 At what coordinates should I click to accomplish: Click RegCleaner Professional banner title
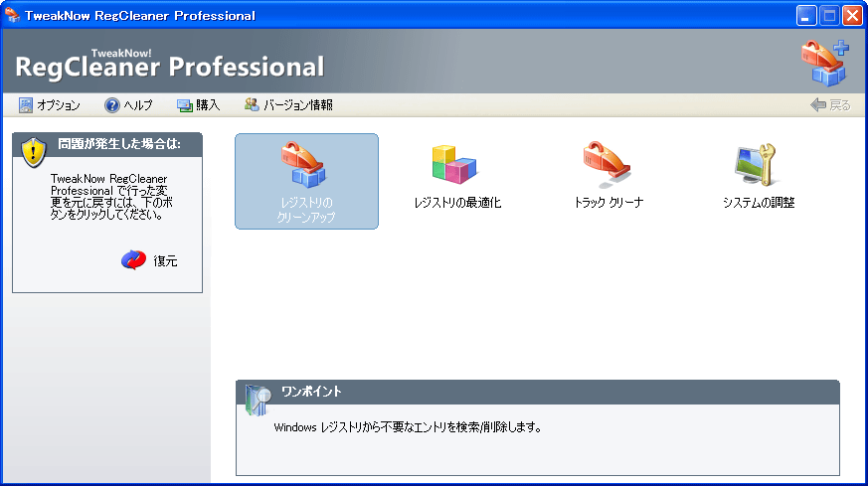[169, 65]
